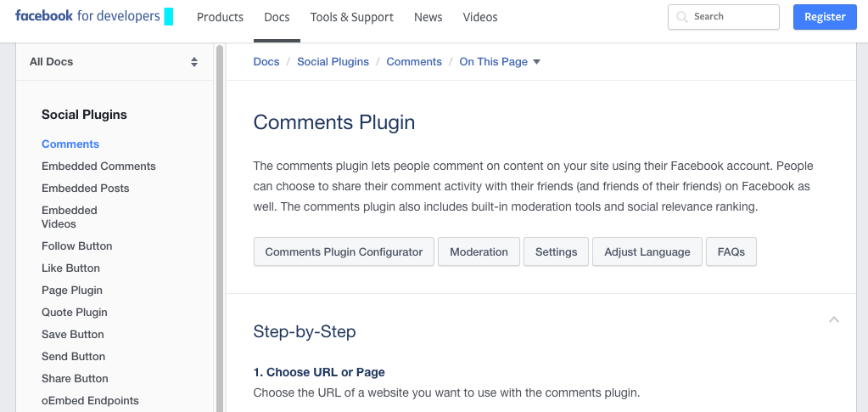Follow the Docs breadcrumb link

(x=266, y=61)
